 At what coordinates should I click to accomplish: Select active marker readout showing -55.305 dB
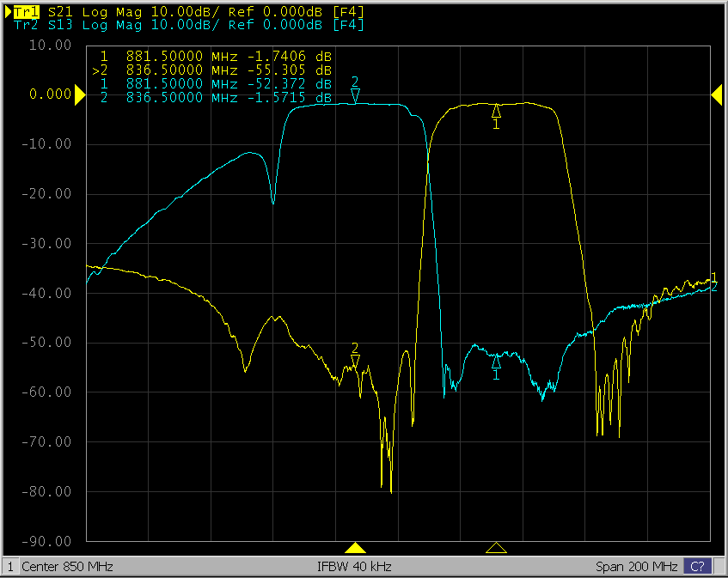click(x=216, y=70)
